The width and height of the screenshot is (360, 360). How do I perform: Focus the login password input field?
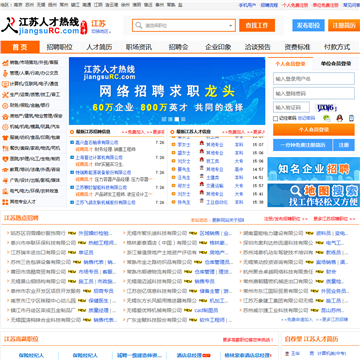pos(314,93)
